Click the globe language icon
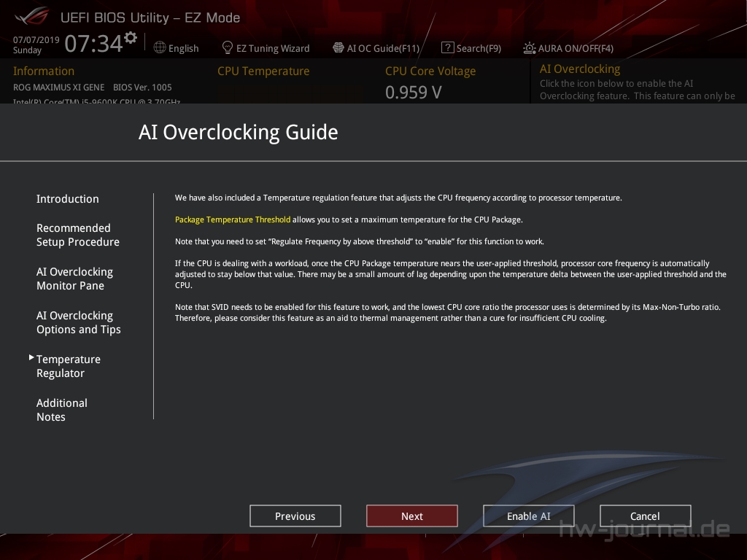 coord(160,47)
